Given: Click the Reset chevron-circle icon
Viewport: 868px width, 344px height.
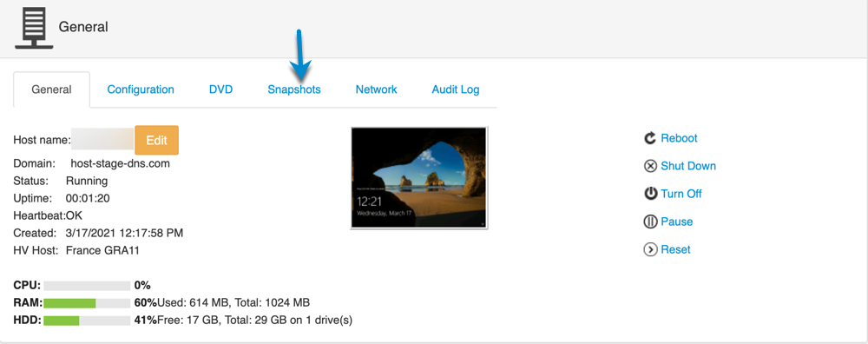Looking at the screenshot, I should coord(650,249).
